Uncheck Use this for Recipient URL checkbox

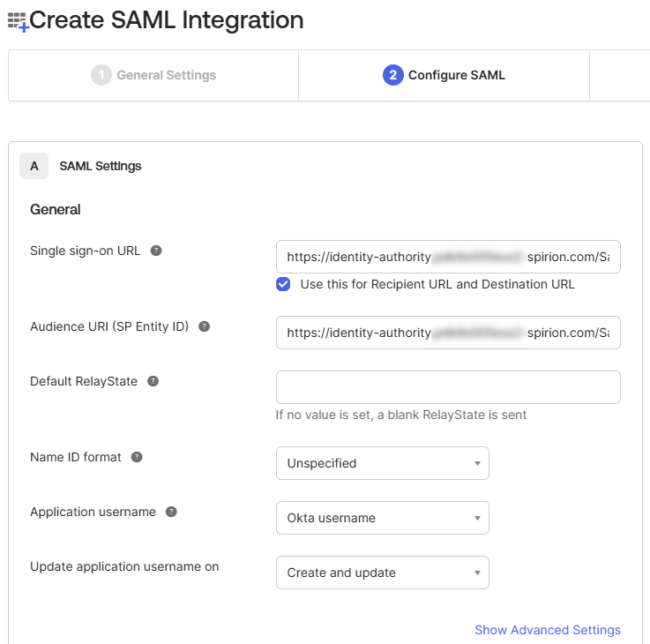[x=283, y=284]
